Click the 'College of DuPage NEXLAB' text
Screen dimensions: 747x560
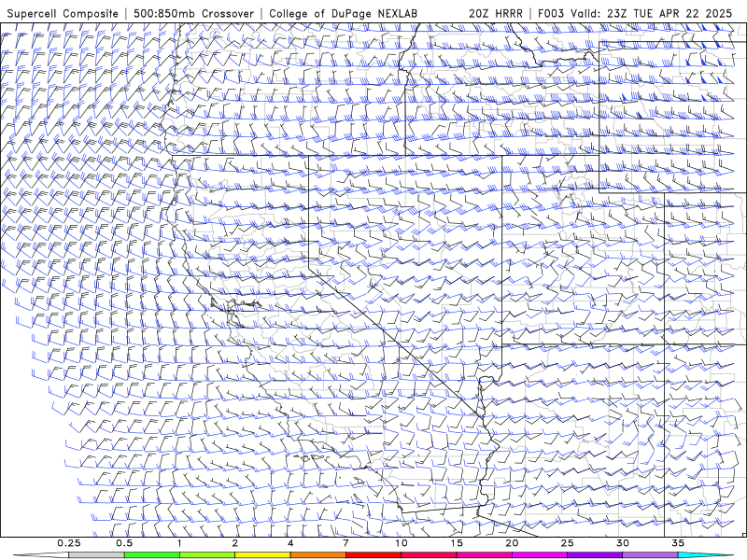[343, 13]
